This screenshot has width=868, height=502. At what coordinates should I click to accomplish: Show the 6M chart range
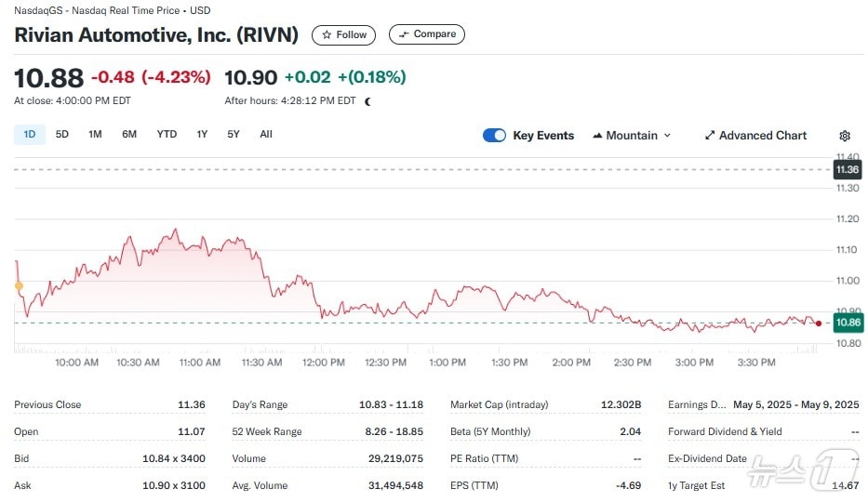point(129,135)
